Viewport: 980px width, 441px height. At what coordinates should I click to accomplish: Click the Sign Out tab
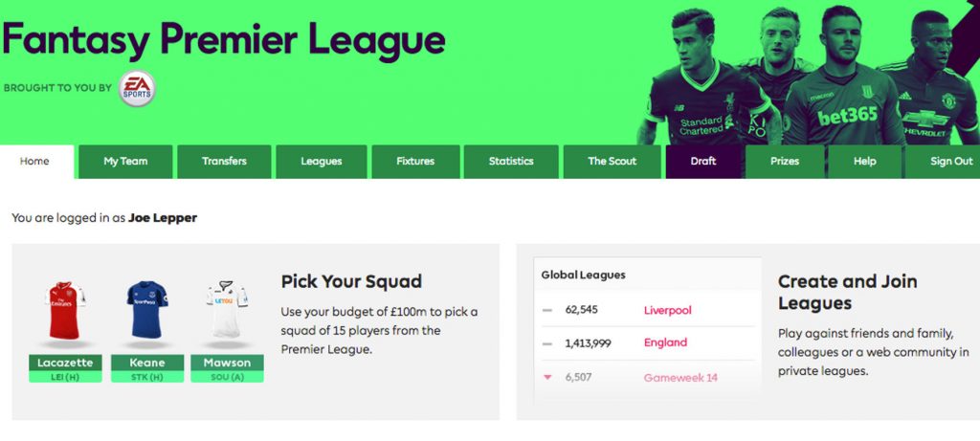coord(950,162)
